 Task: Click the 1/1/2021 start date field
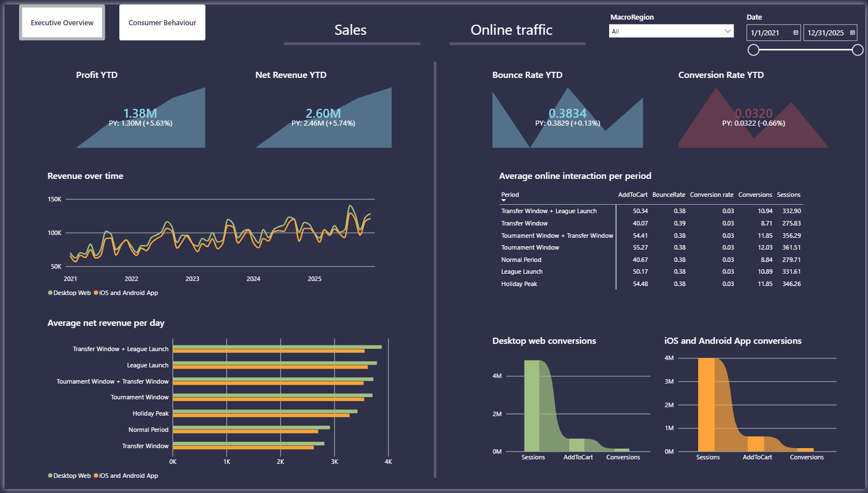(x=774, y=33)
